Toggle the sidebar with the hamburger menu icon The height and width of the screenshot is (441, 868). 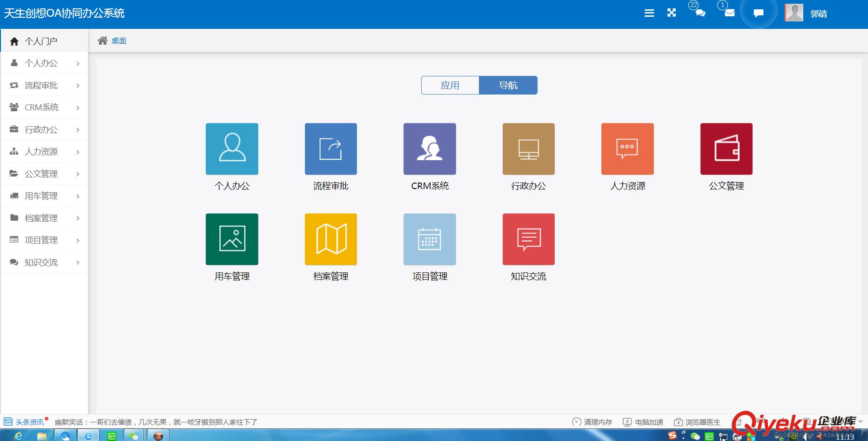649,14
